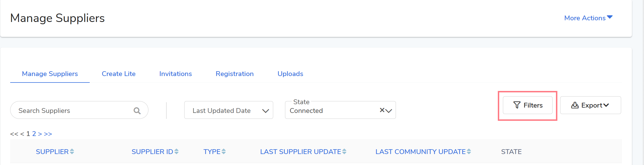
Task: Switch to the Create Lite tab
Action: 119,74
